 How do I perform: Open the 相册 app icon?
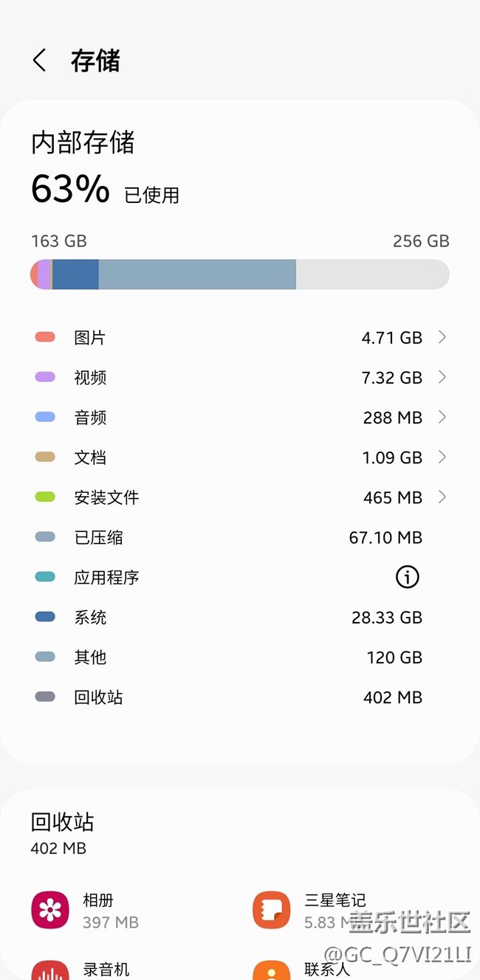tap(50, 910)
